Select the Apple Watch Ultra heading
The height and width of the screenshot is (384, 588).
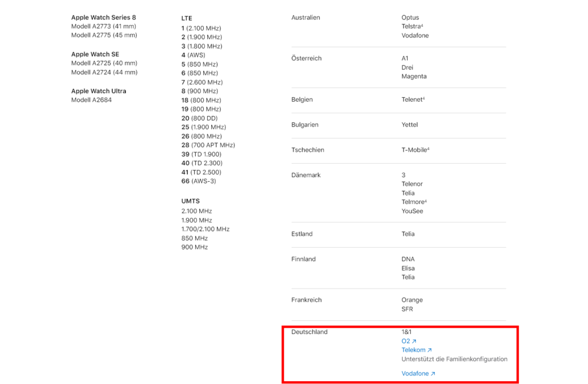pos(99,91)
